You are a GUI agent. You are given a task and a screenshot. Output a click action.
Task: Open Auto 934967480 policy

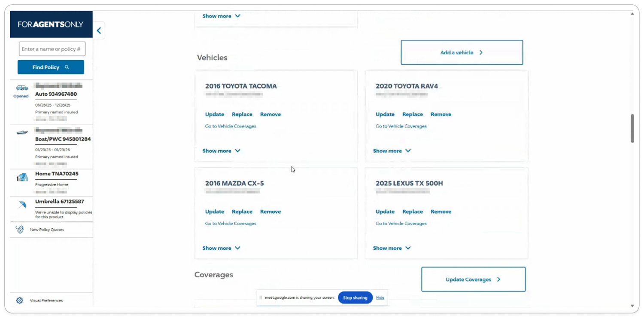(56, 94)
